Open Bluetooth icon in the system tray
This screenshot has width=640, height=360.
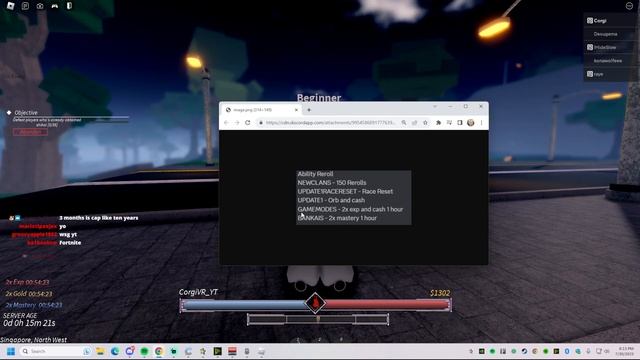click(x=567, y=351)
